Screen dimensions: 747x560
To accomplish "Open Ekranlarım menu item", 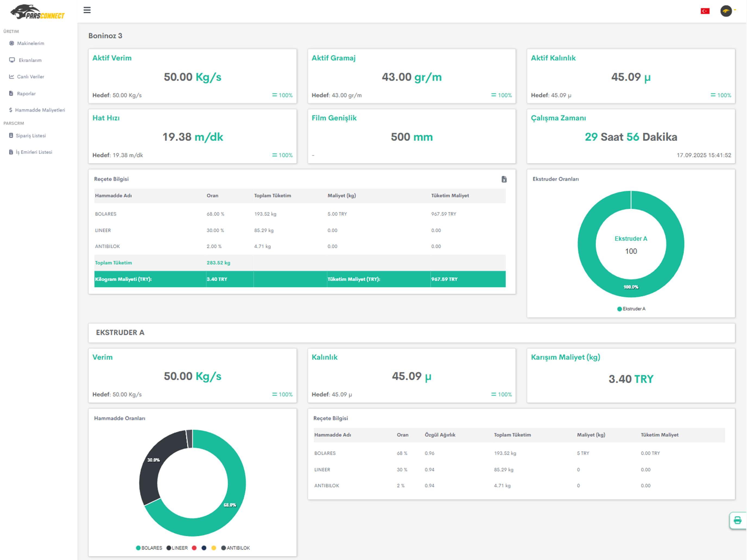I will (x=30, y=60).
